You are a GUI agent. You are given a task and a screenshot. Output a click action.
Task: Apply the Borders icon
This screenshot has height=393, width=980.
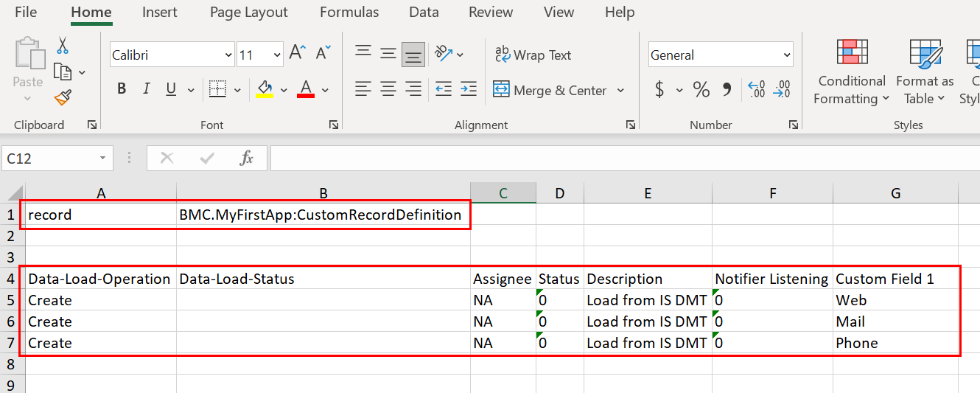tap(217, 89)
